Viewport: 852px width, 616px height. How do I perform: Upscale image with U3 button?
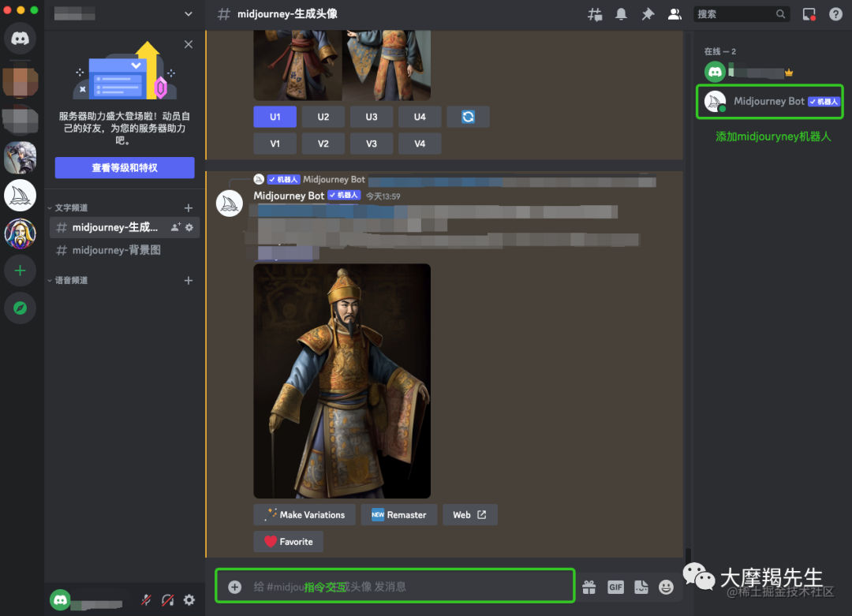[x=371, y=117]
